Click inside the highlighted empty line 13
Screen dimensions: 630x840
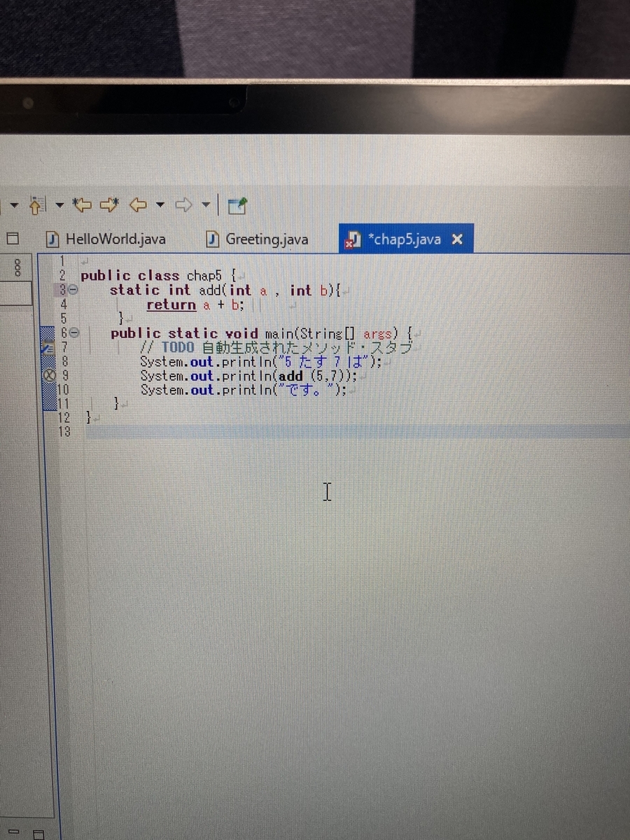point(357,432)
